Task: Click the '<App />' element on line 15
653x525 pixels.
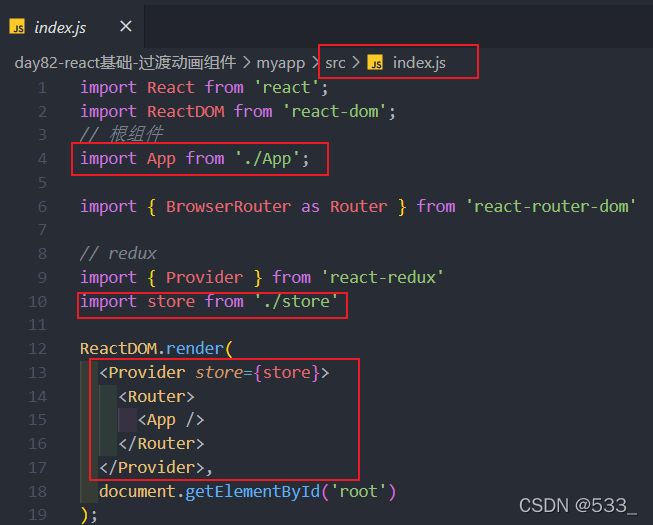Action: click(x=171, y=420)
